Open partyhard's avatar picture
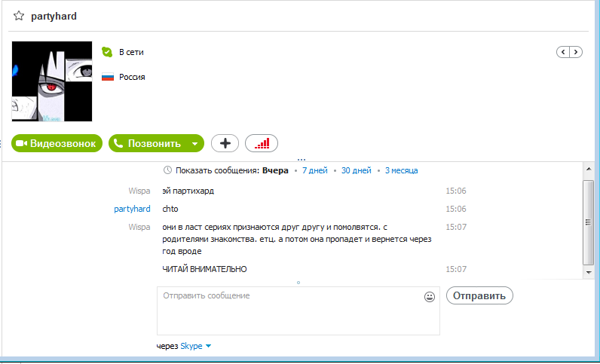 [x=52, y=81]
